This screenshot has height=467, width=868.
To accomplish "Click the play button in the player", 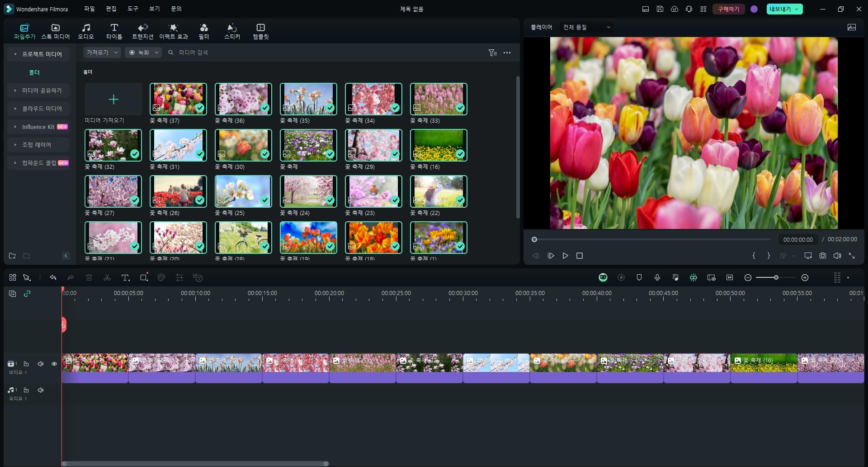I will point(565,256).
